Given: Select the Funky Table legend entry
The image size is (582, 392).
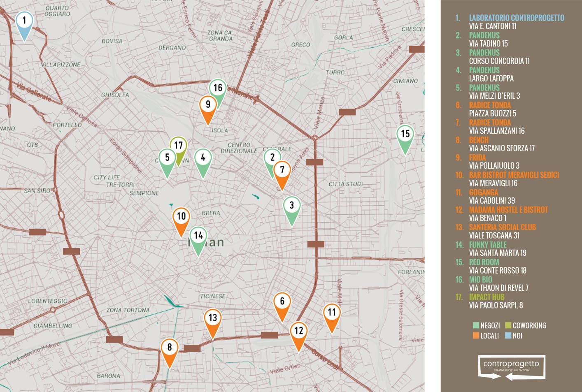Looking at the screenshot, I should coord(488,245).
